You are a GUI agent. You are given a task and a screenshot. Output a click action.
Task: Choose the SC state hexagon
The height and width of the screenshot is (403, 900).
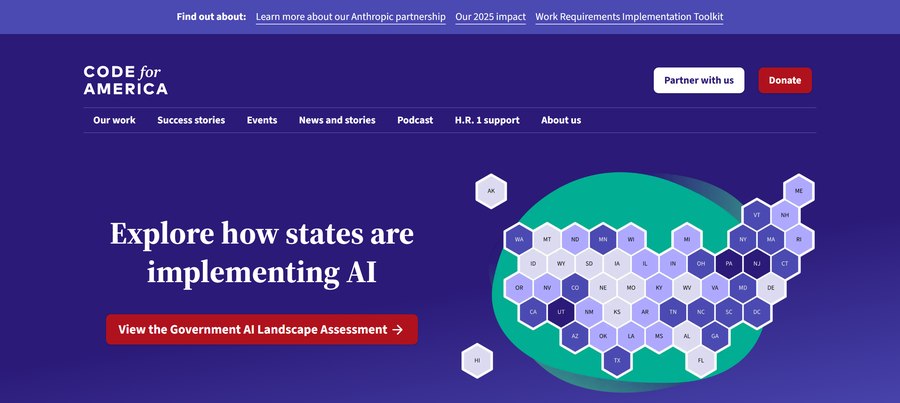[x=729, y=312]
